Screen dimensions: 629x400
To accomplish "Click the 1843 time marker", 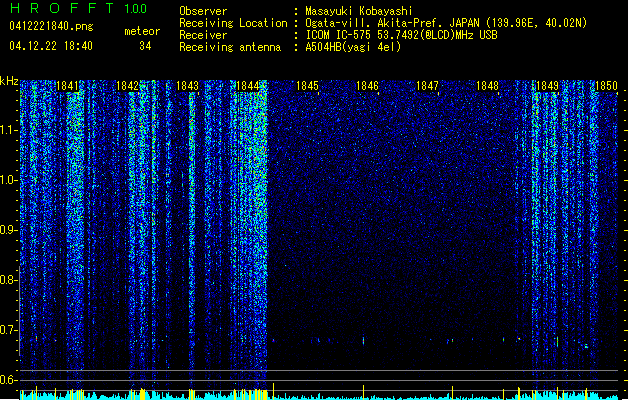I will (187, 86).
